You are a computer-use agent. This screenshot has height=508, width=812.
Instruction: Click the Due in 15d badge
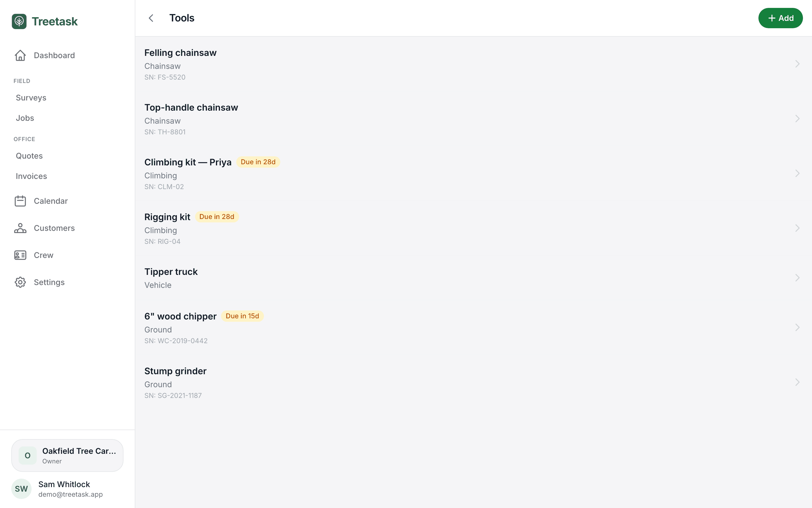coord(242,316)
